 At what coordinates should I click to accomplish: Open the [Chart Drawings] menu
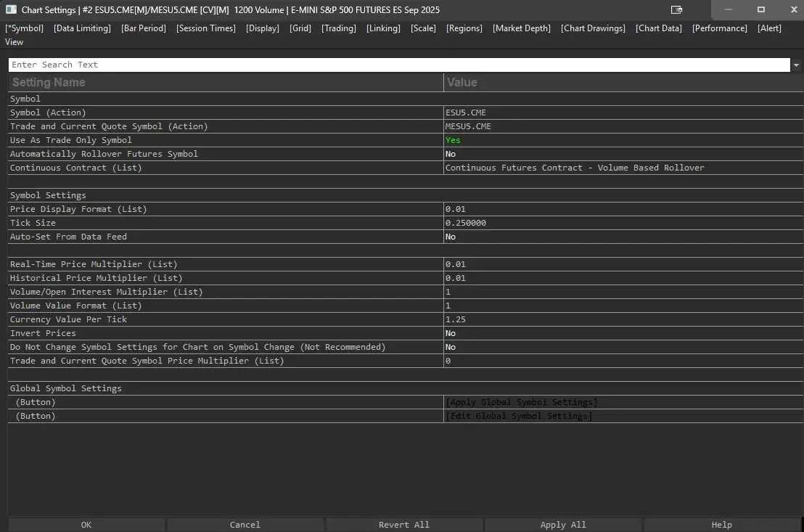pyautogui.click(x=593, y=28)
